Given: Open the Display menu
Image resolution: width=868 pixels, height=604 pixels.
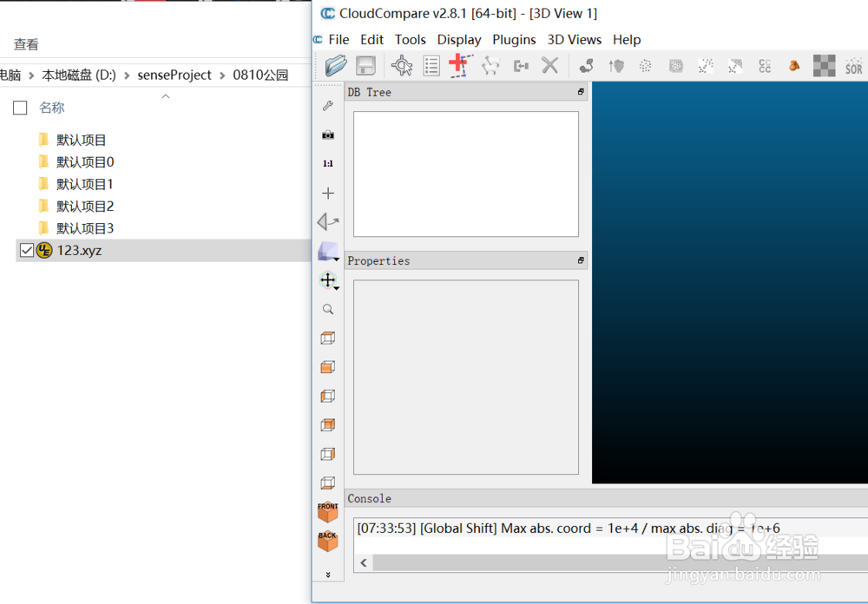Looking at the screenshot, I should (x=459, y=40).
